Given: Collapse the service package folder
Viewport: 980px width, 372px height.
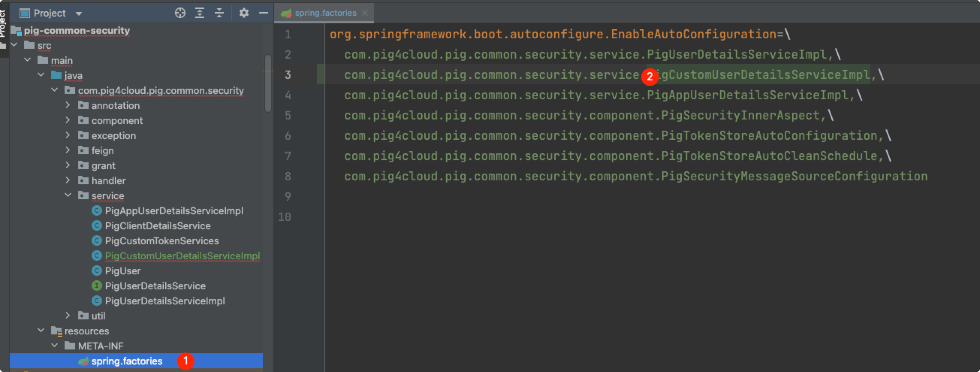Looking at the screenshot, I should coord(68,195).
